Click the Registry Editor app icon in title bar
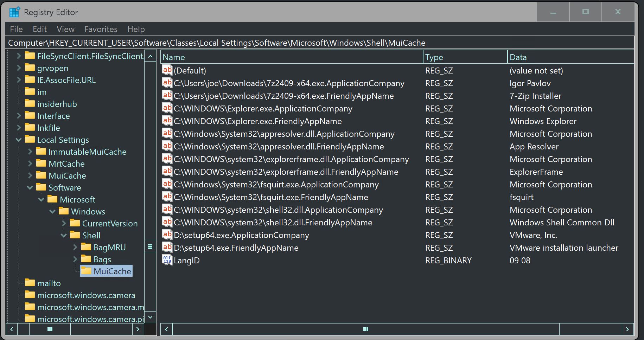The height and width of the screenshot is (340, 644). pyautogui.click(x=14, y=12)
